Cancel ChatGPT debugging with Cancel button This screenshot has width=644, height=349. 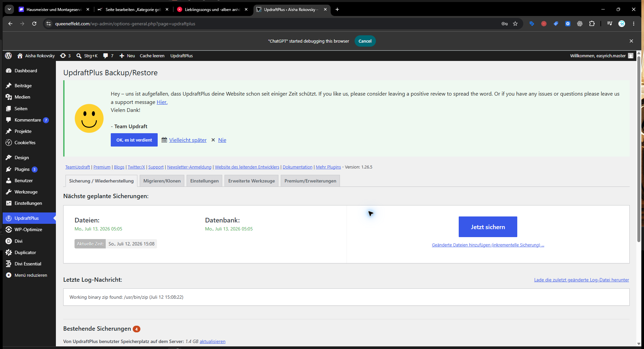(365, 41)
